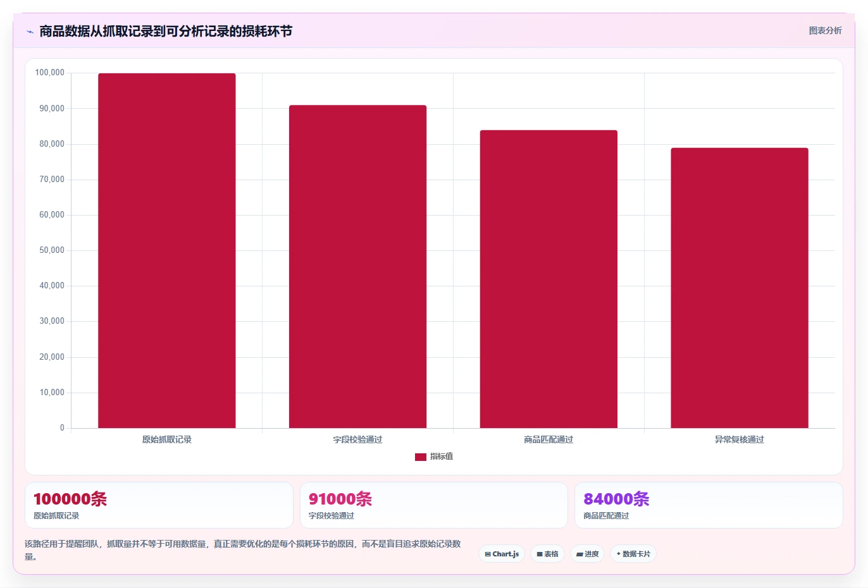Click the x-axis label 原始抓取记录
868x588 pixels.
[x=167, y=439]
